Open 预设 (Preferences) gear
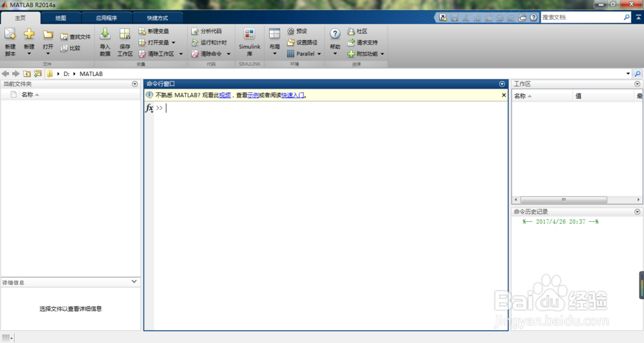This screenshot has height=343, width=644. coord(297,31)
